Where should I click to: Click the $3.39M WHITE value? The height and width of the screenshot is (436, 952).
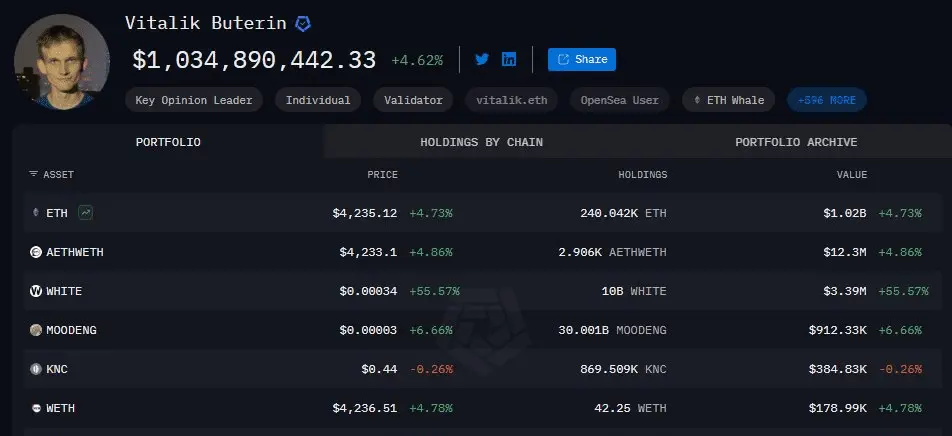pos(845,291)
